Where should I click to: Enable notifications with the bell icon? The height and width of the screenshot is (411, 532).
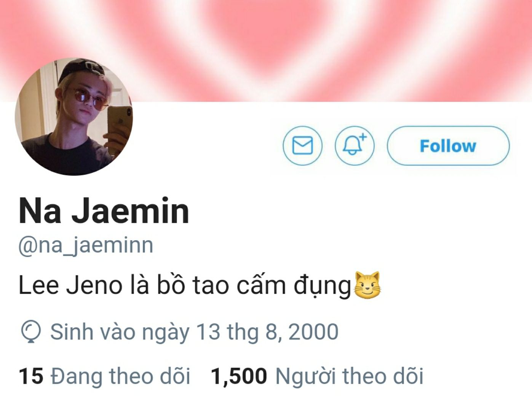(x=355, y=146)
